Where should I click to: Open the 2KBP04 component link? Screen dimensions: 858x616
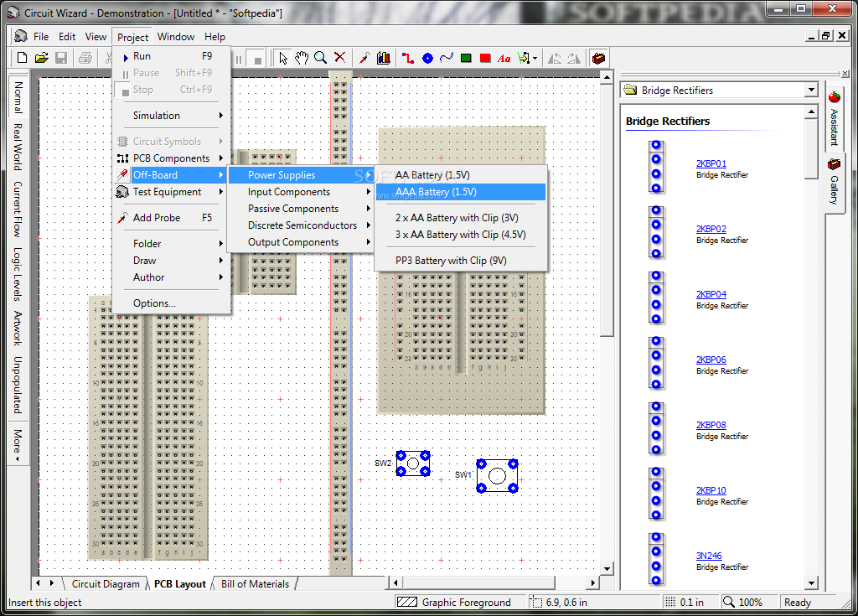(711, 294)
